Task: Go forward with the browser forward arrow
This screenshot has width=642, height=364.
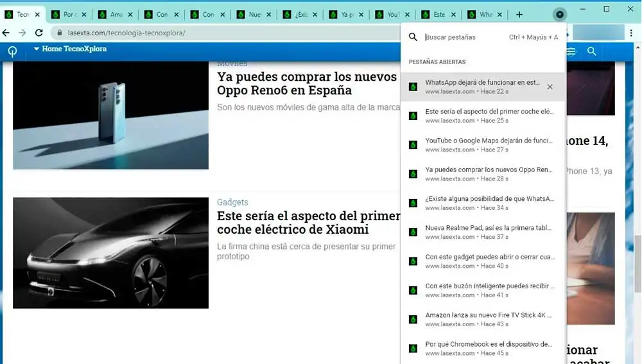Action: point(22,33)
